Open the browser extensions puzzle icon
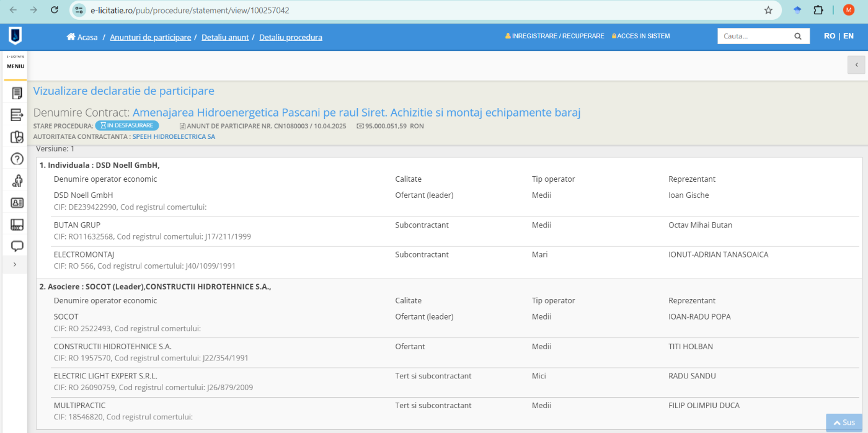This screenshot has height=433, width=868. click(818, 10)
